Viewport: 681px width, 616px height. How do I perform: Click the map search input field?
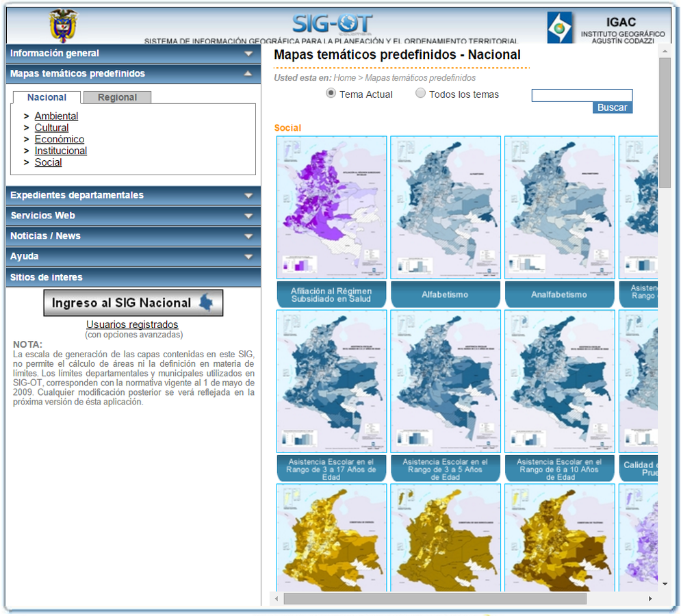(582, 96)
